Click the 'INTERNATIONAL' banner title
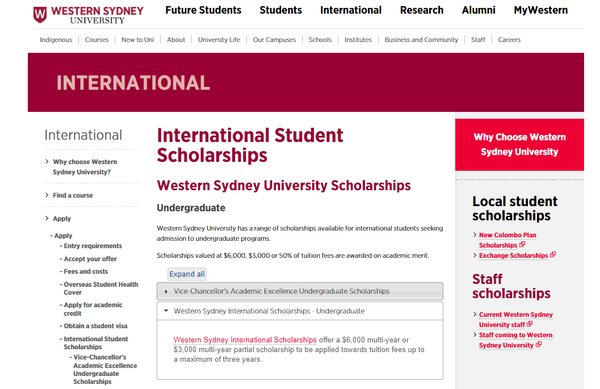Screen dimensions: 600x389 click(x=133, y=83)
